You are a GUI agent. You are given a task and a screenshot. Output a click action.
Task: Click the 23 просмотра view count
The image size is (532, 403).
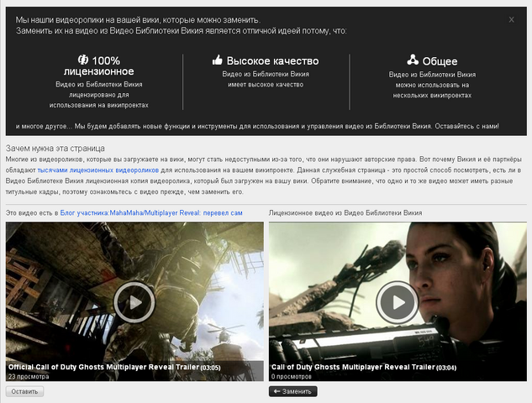[29, 377]
